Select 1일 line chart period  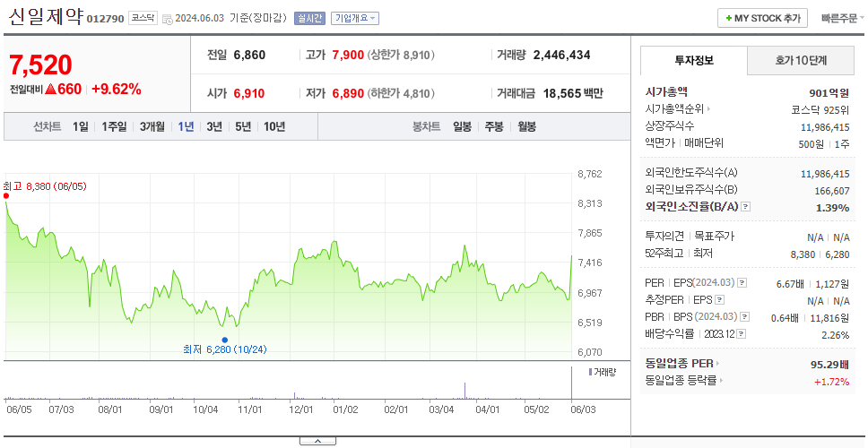coord(81,126)
